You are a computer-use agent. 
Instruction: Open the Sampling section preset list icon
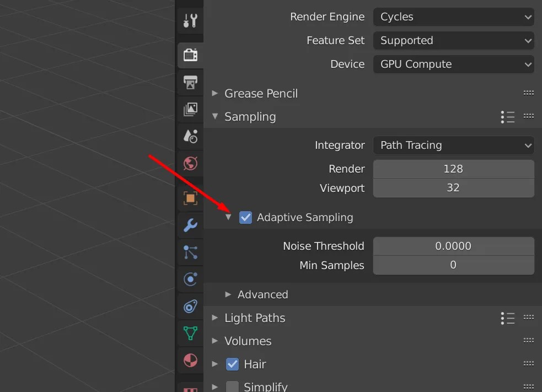coord(507,116)
